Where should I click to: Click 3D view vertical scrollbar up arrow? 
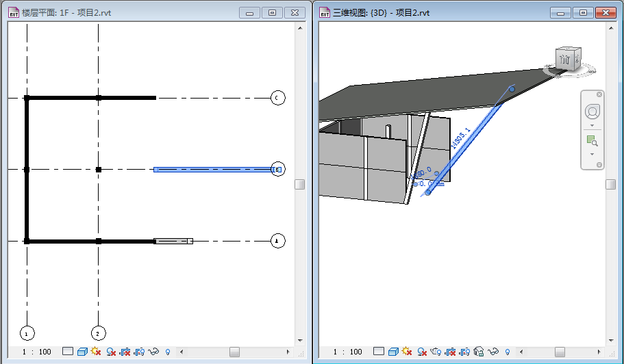point(611,28)
